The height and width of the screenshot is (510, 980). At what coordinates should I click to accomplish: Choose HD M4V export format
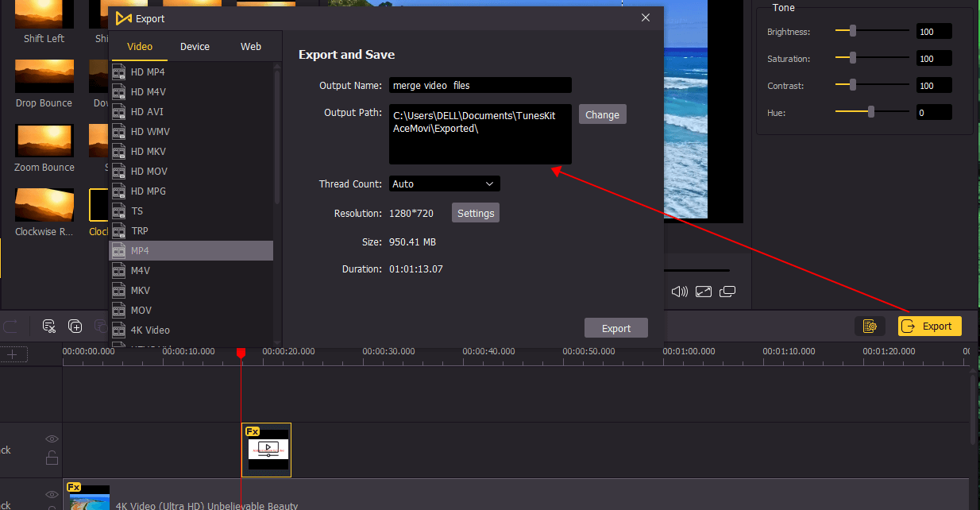coord(191,91)
